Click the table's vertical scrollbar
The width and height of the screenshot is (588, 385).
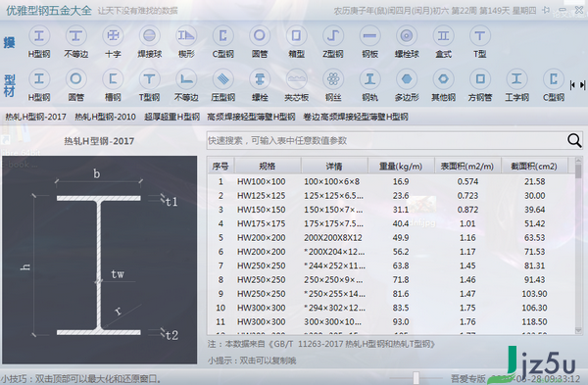point(578,246)
